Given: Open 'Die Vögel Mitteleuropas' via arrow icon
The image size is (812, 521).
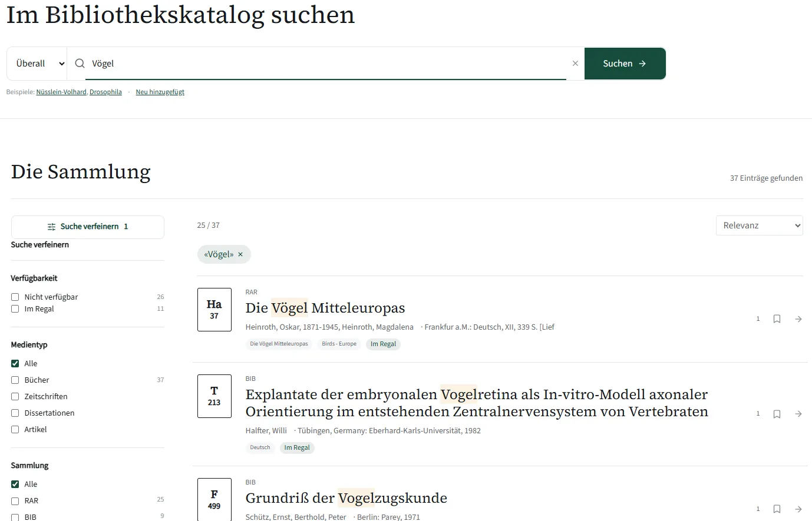Looking at the screenshot, I should coord(798,319).
